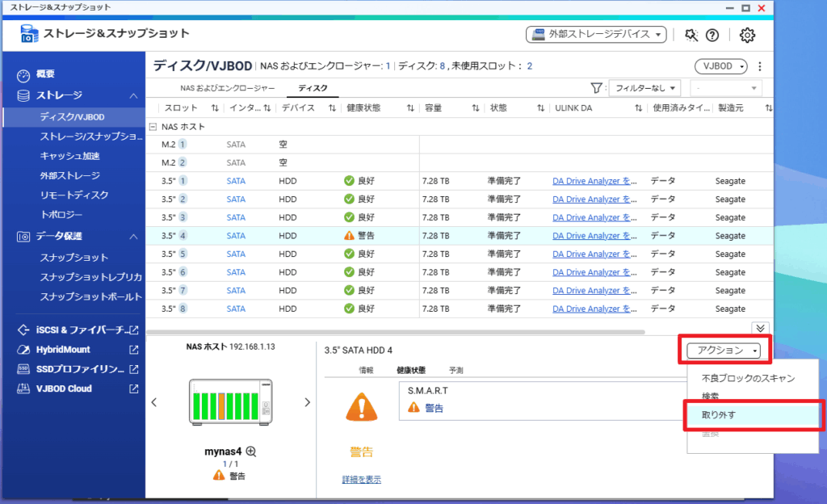Viewport: 827px width, 504px height.
Task: Open SSD profiling external link icon
Action: (x=134, y=369)
